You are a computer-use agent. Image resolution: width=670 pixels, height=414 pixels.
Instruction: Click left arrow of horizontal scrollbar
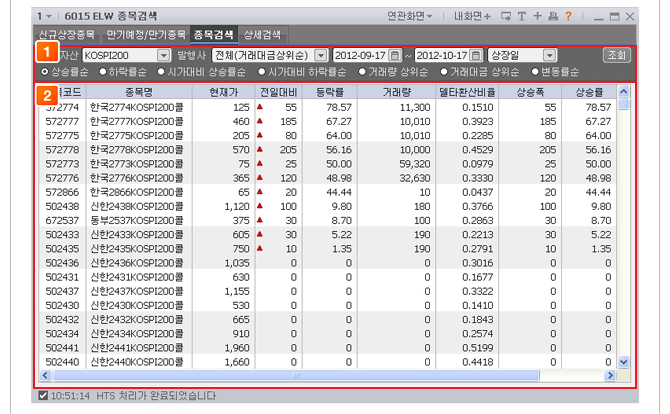tap(45, 375)
